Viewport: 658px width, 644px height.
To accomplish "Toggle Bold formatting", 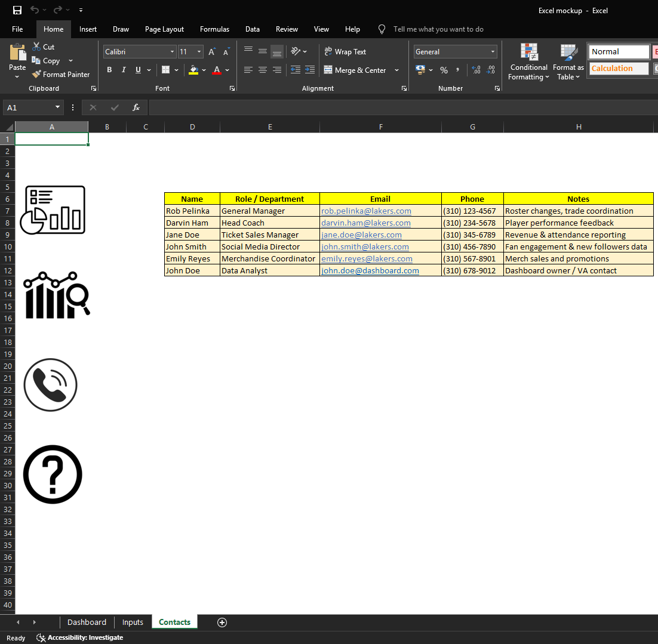I will pyautogui.click(x=109, y=70).
